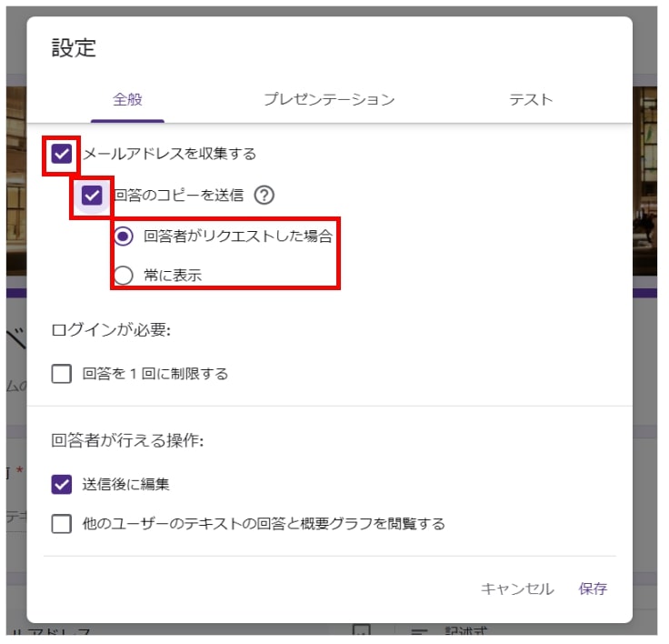Open the 記述式 question type dropdown
The height and width of the screenshot is (644, 669).
464,632
